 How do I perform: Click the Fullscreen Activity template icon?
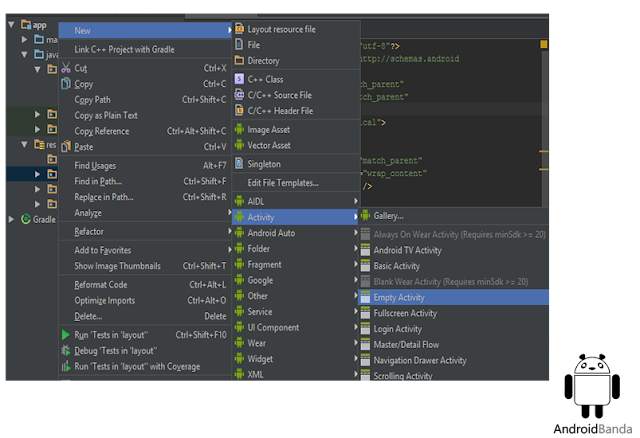tap(365, 313)
